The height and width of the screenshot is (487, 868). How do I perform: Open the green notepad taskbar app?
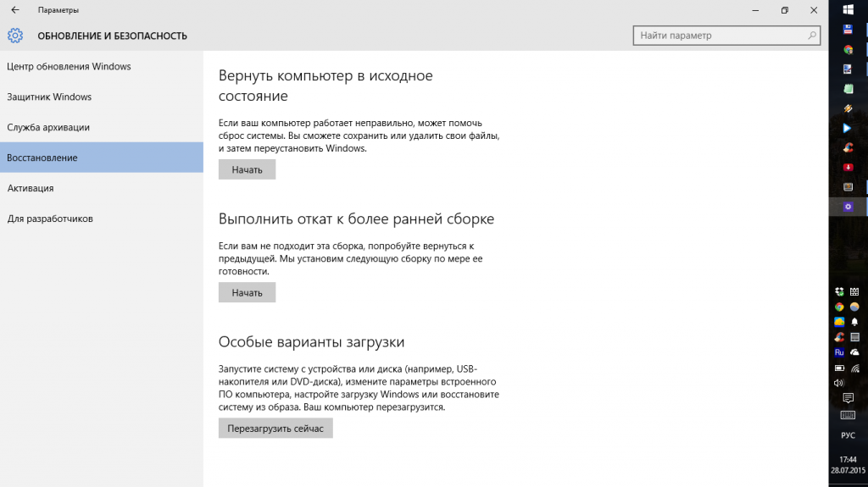pos(848,89)
